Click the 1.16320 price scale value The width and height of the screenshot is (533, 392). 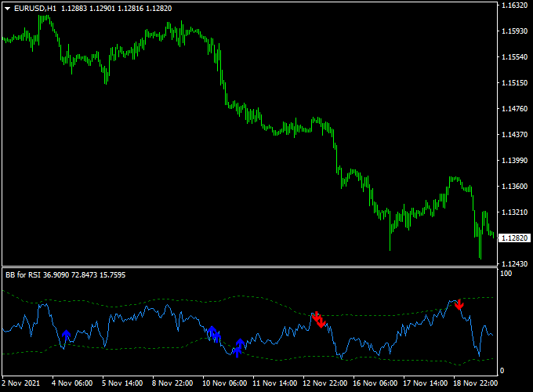pos(515,5)
